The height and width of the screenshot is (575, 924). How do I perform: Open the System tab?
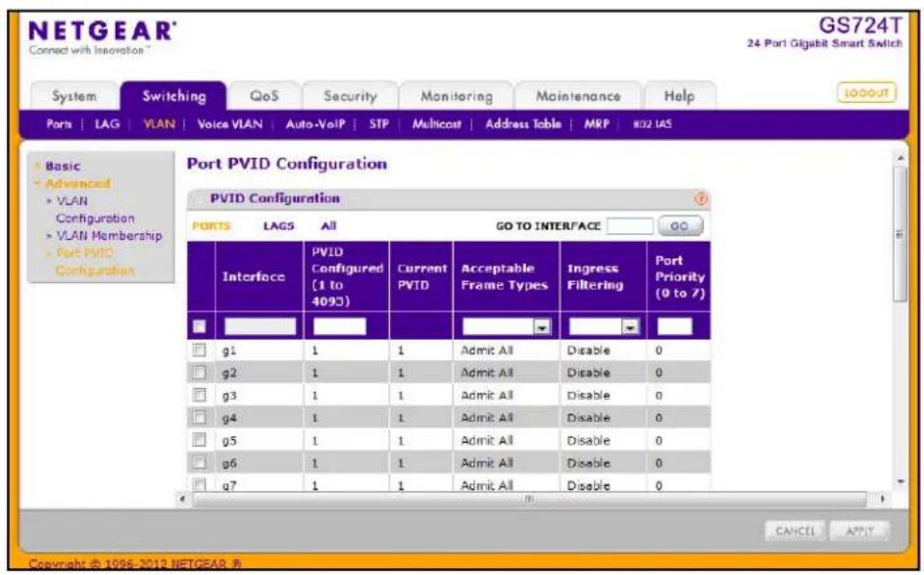74,96
